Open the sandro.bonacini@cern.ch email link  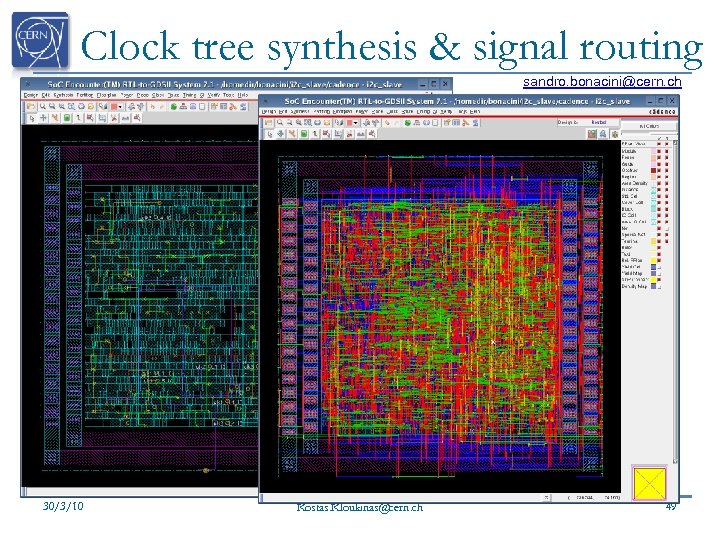coord(602,82)
